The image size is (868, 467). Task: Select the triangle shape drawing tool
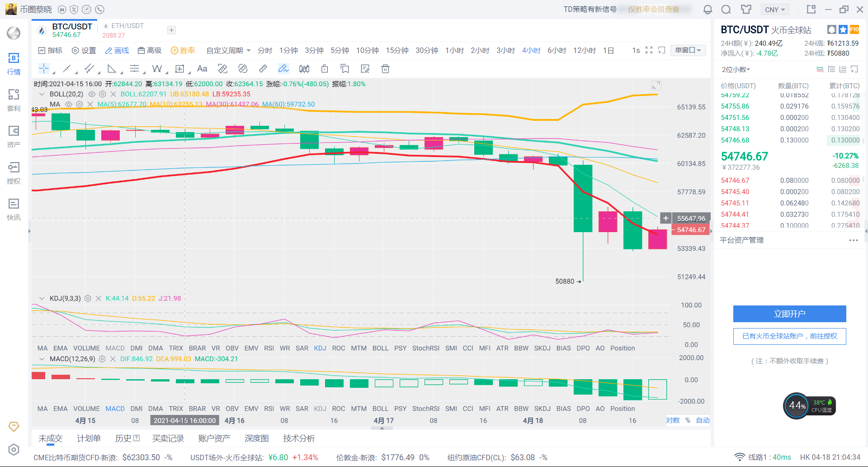point(112,69)
